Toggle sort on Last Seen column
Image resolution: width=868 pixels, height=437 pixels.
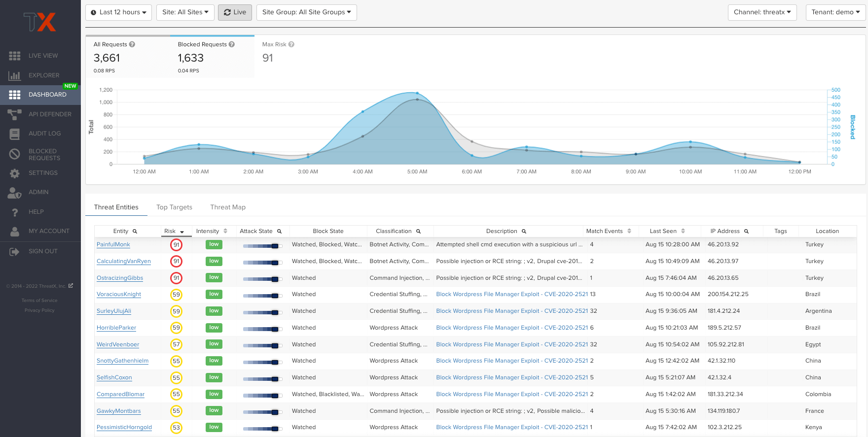pyautogui.click(x=683, y=231)
